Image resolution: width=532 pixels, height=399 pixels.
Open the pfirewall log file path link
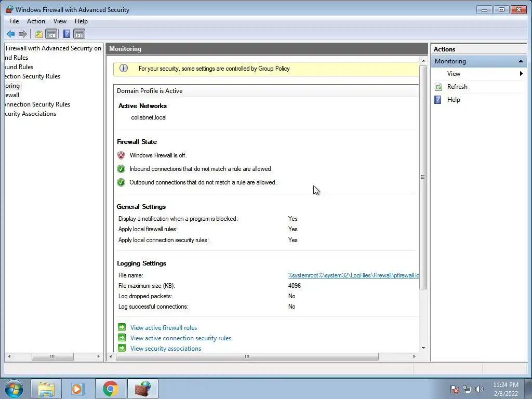(x=353, y=275)
